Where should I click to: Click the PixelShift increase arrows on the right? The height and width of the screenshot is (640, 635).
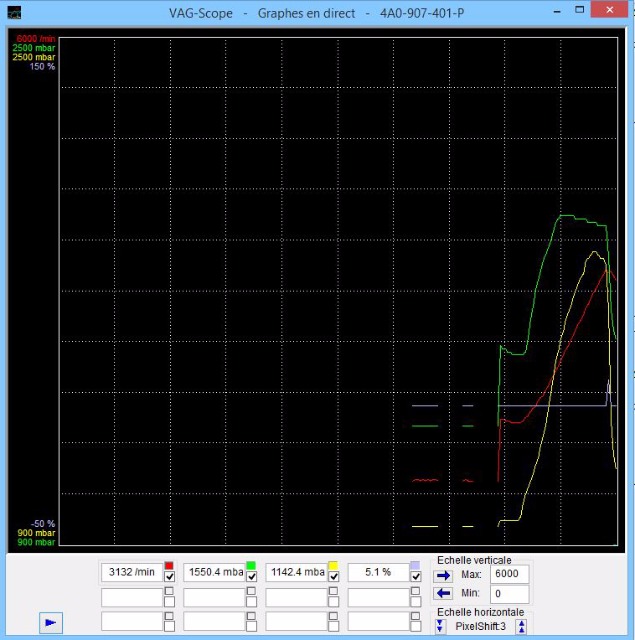click(x=522, y=626)
